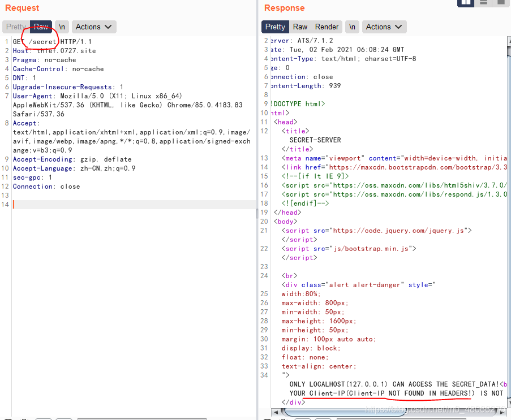Viewport: 511px width, 420px height.
Task: Click '<!--[if lt IE 9]>' comment line
Action: pos(315,176)
